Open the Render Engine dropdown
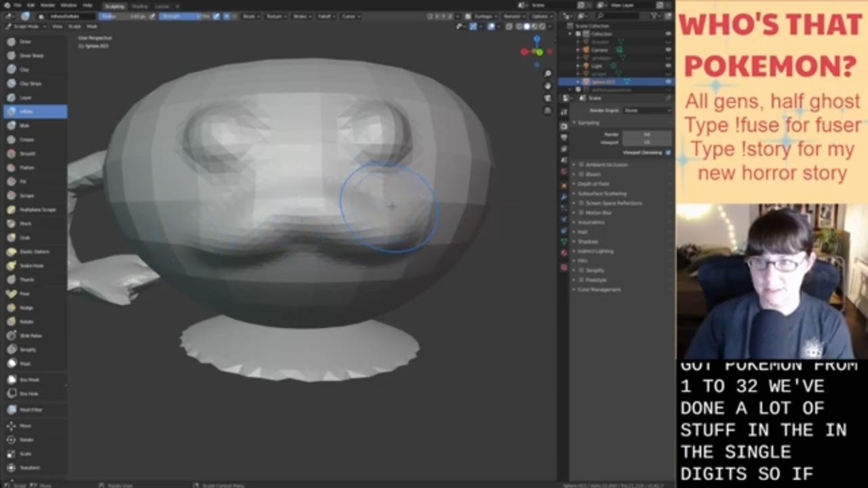 pos(646,110)
